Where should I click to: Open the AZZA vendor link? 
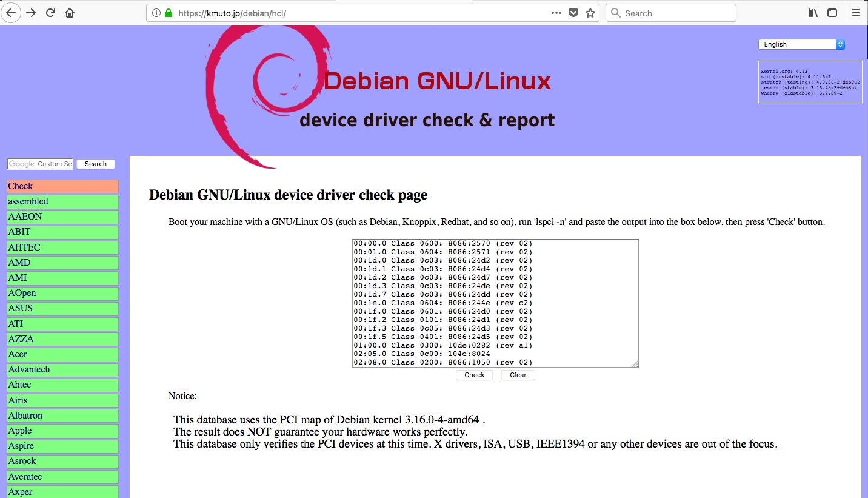[62, 339]
